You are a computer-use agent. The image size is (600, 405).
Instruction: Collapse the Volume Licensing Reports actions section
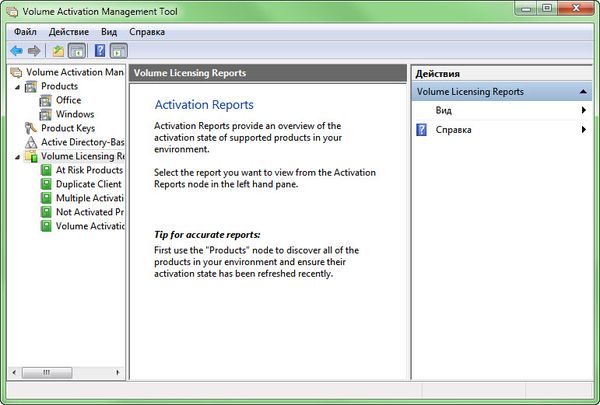click(583, 91)
